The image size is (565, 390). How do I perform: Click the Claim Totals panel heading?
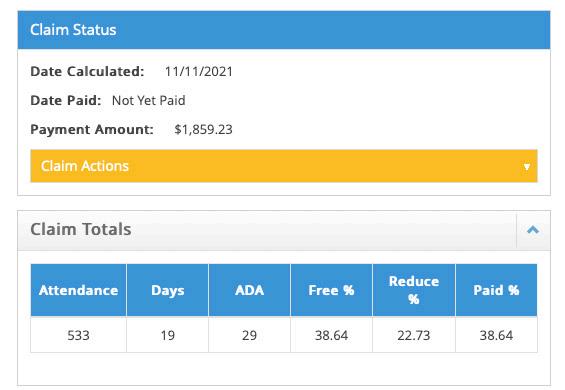coord(81,229)
